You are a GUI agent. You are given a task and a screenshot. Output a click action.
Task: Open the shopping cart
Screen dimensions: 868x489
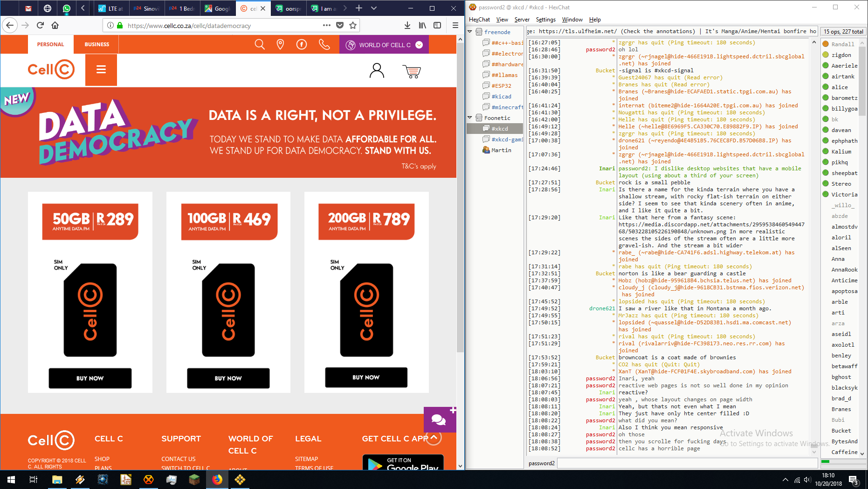[x=412, y=71]
